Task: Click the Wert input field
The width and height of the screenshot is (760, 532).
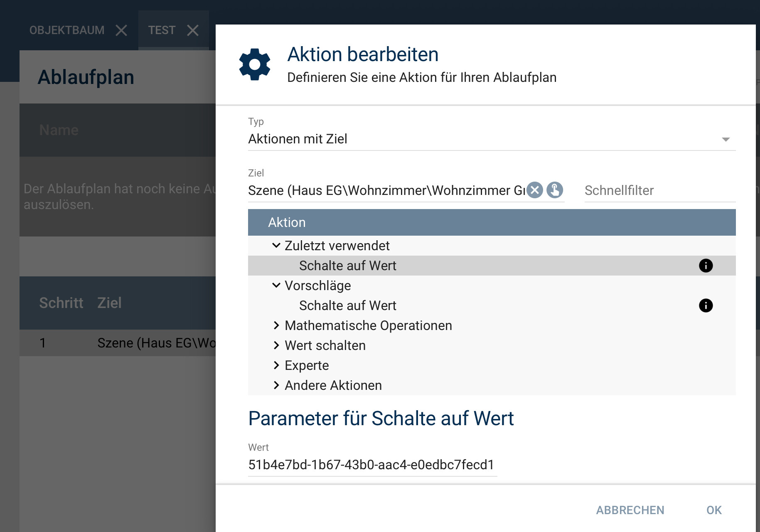Action: (372, 465)
